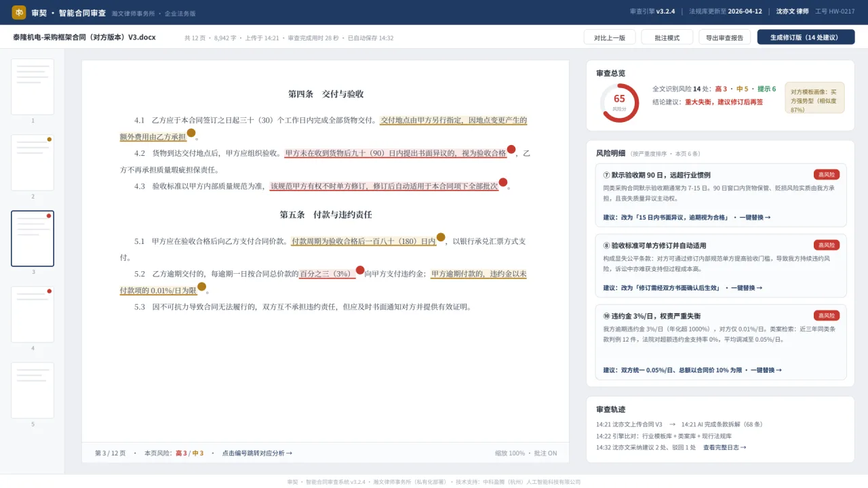Select the page 2 thumbnail
The image size is (868, 488).
coord(33,163)
